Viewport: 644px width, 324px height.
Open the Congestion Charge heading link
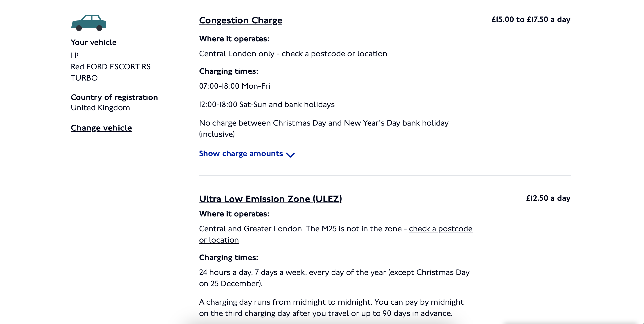click(x=240, y=20)
